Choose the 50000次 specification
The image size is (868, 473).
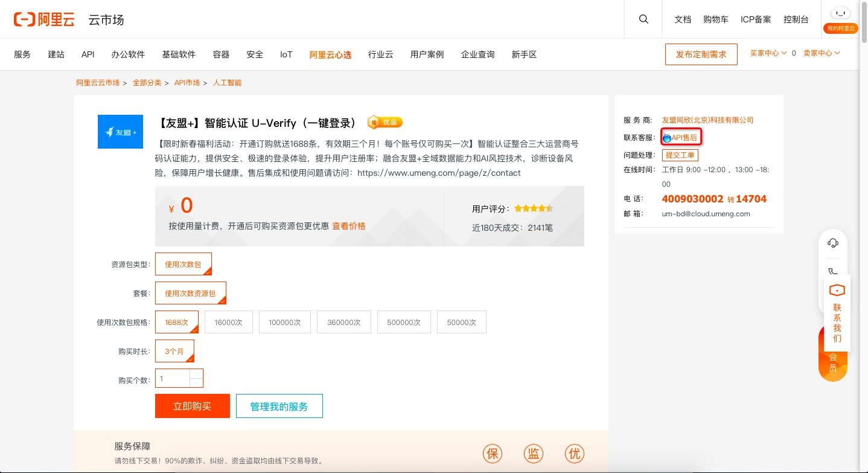[462, 322]
